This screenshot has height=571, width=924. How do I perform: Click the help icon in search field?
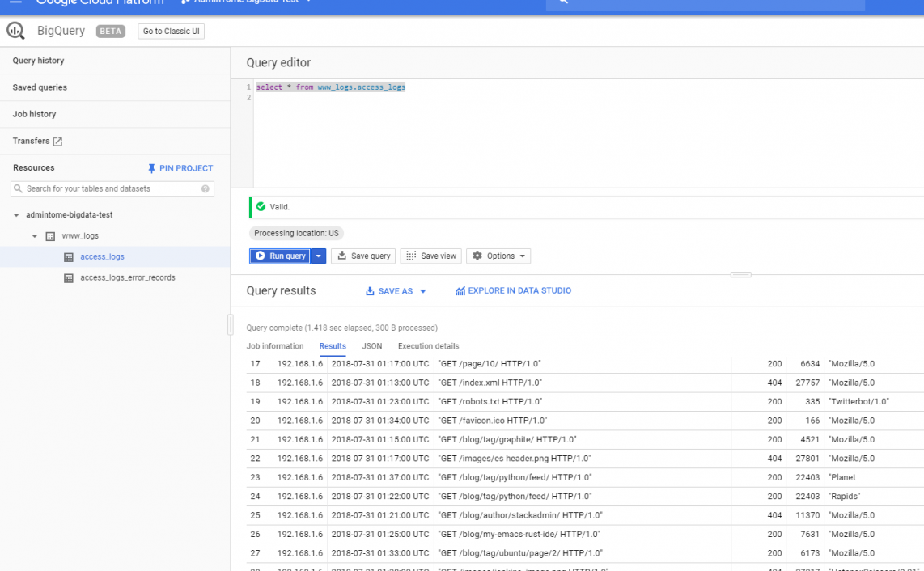tap(206, 188)
